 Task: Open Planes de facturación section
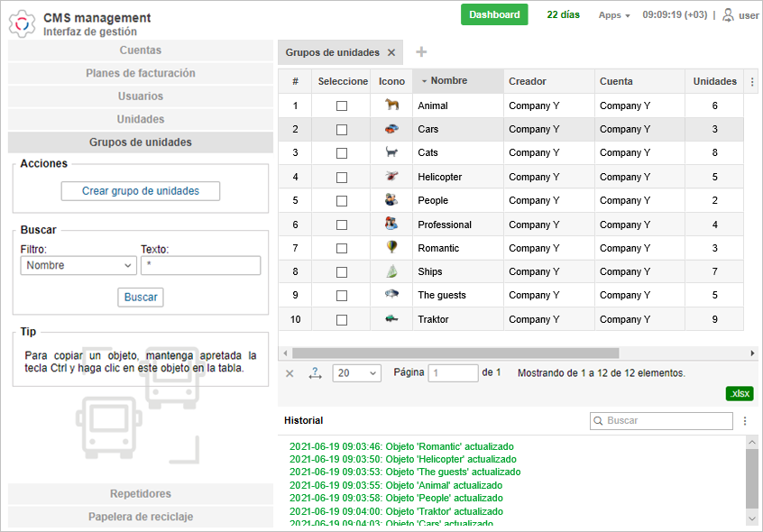click(x=141, y=73)
